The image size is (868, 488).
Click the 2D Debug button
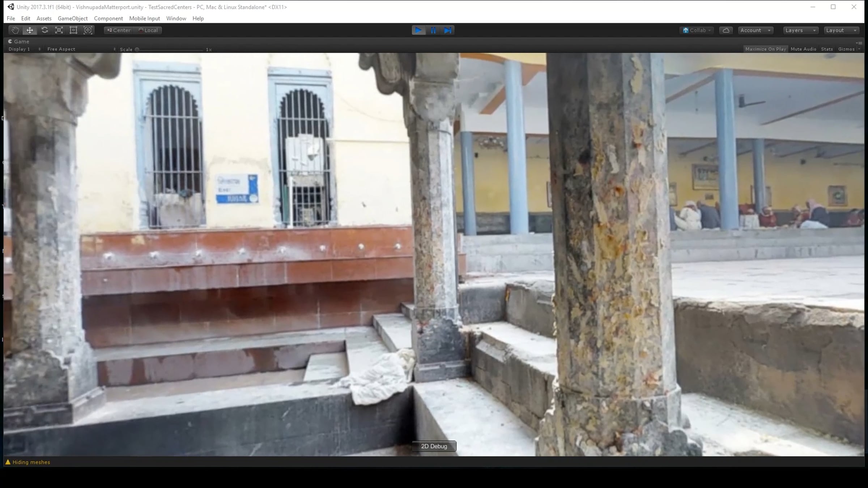[434, 446]
